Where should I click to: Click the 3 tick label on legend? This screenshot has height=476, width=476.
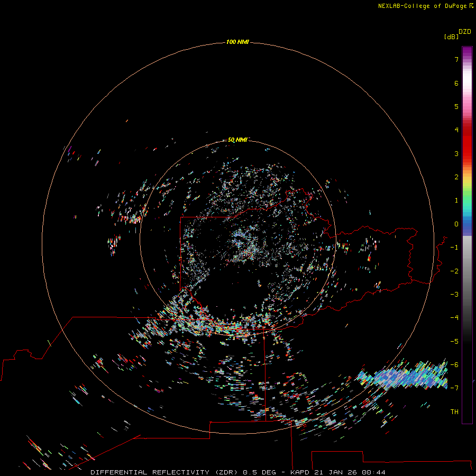[x=456, y=153]
